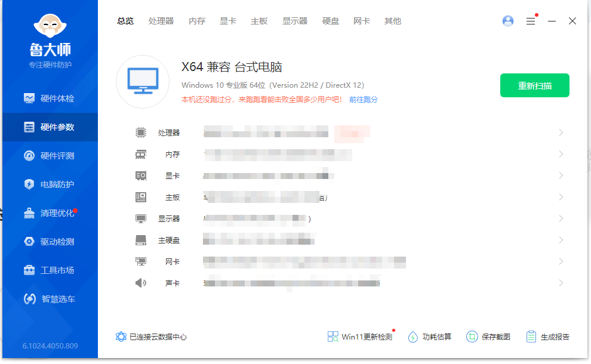Switch to the 显卡 tab

(228, 21)
